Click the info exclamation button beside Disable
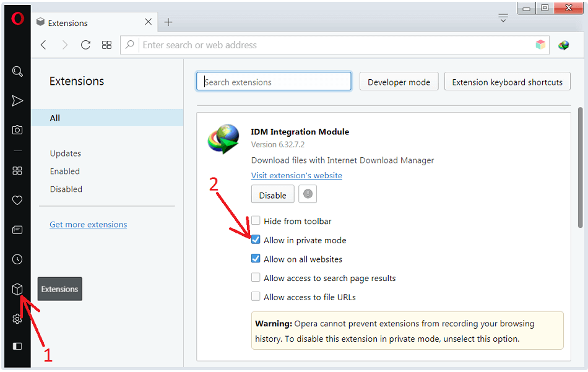The height and width of the screenshot is (372, 588). 308,194
